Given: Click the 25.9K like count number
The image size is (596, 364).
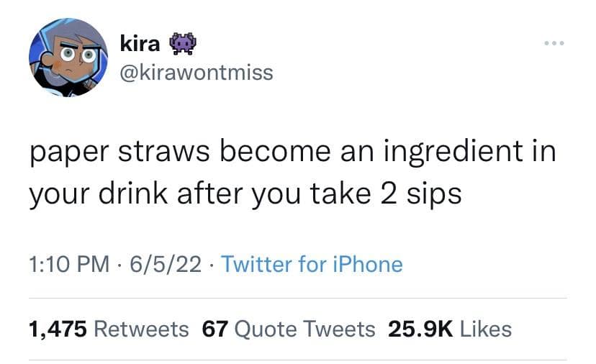Looking at the screenshot, I should tap(420, 329).
